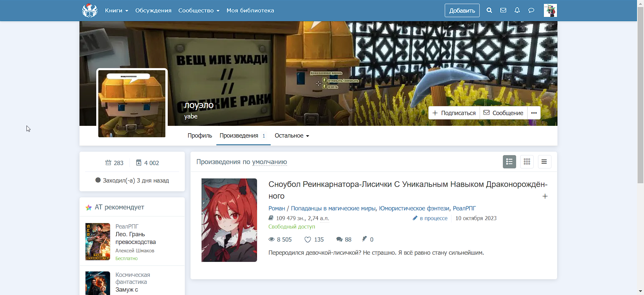Open messages envelope icon in header

click(503, 10)
